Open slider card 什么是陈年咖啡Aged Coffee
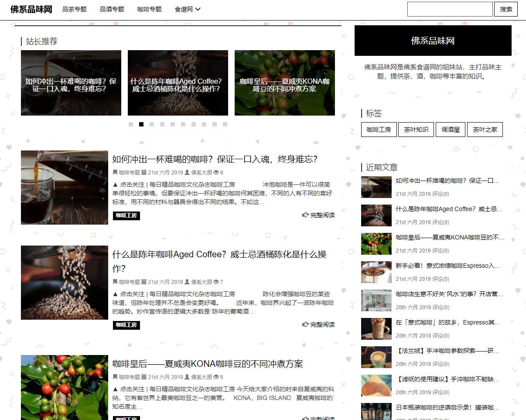Viewport: 526px width, 420px height. pyautogui.click(x=178, y=83)
